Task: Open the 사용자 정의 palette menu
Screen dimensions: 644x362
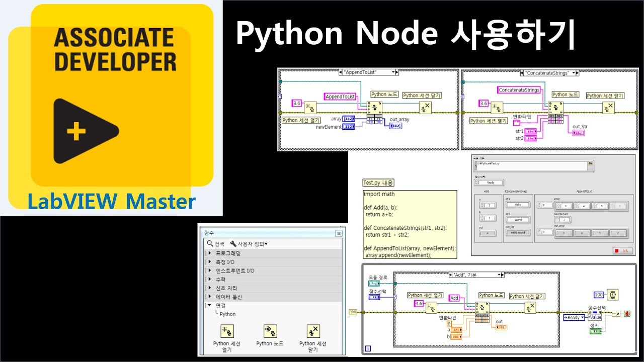Action: pyautogui.click(x=249, y=244)
